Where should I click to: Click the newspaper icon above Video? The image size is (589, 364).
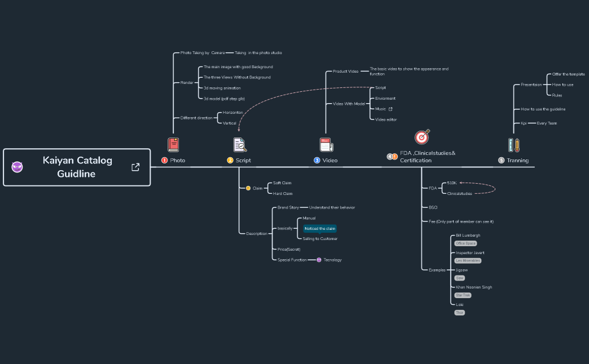point(326,145)
